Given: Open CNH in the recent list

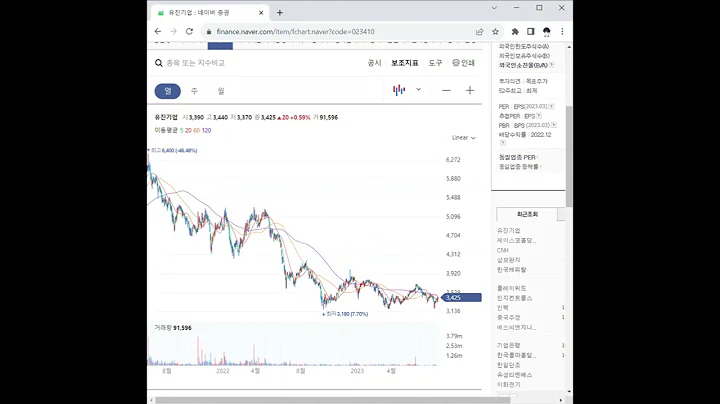Looking at the screenshot, I should [502, 250].
